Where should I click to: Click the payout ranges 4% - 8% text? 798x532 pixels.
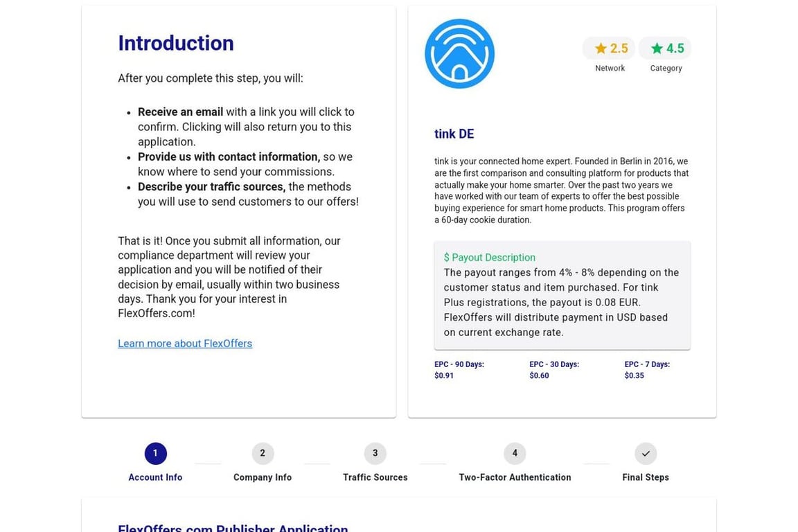pos(561,303)
